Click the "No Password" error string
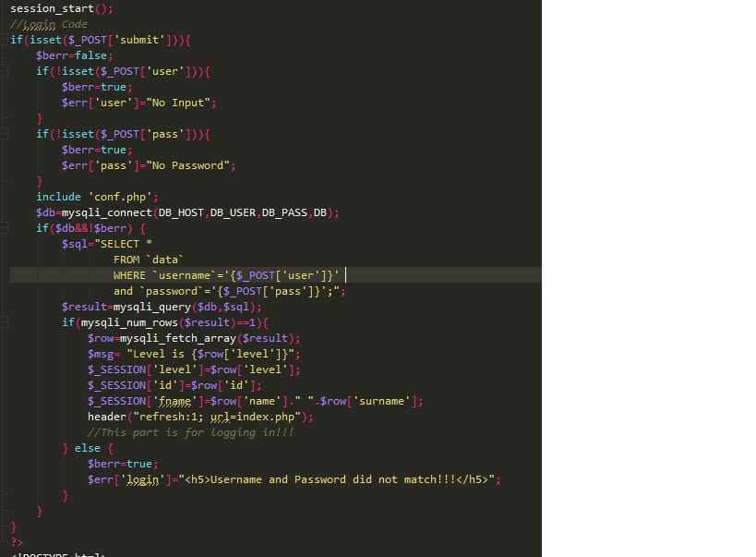The height and width of the screenshot is (557, 756). [189, 165]
